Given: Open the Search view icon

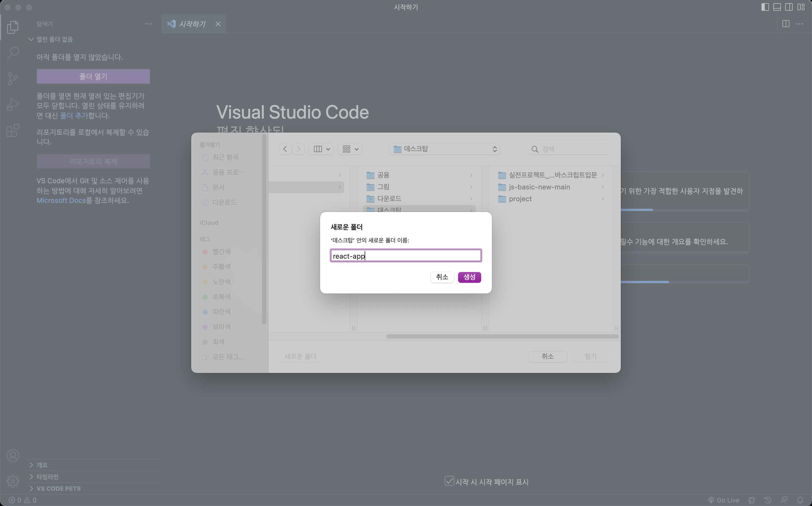Looking at the screenshot, I should (13, 53).
